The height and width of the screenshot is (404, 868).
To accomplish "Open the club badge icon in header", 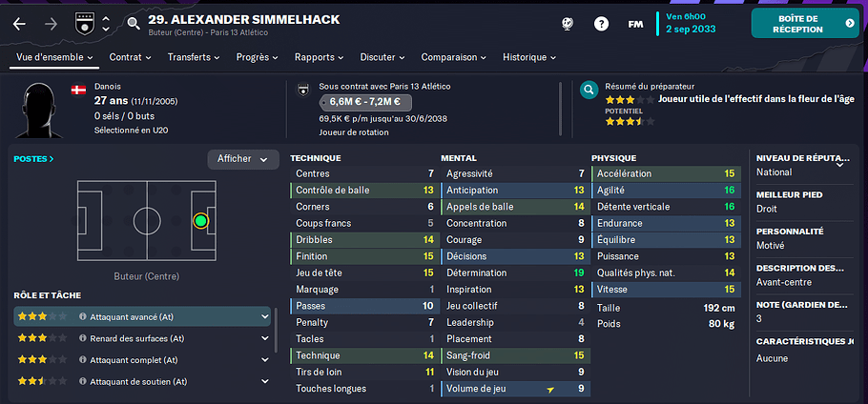I will click(85, 24).
